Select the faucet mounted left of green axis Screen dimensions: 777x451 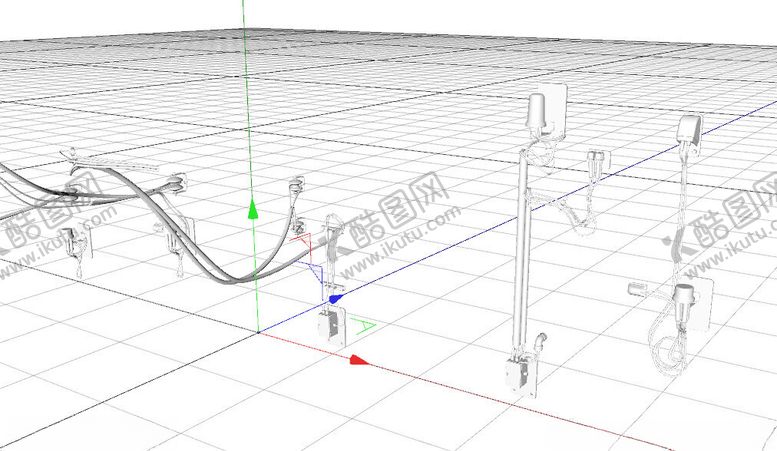176,238
